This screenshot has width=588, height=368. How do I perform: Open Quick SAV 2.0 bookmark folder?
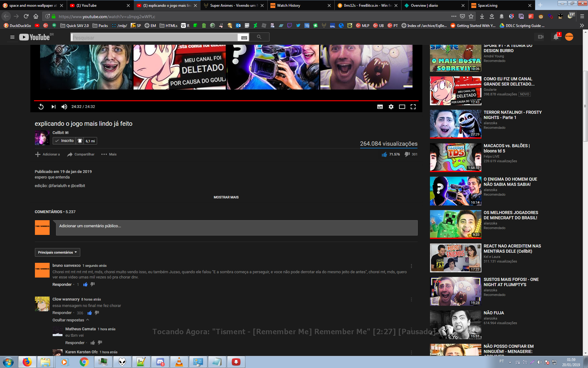[74, 26]
